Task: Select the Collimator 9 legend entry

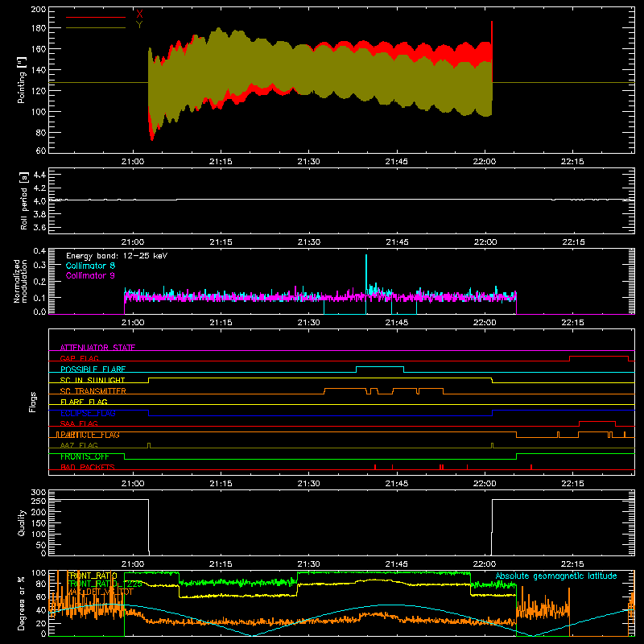Action: (x=90, y=275)
